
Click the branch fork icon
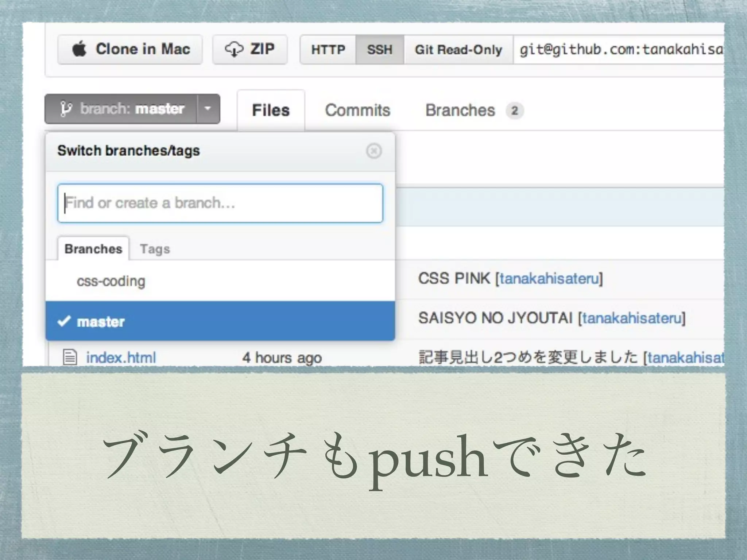pyautogui.click(x=66, y=109)
